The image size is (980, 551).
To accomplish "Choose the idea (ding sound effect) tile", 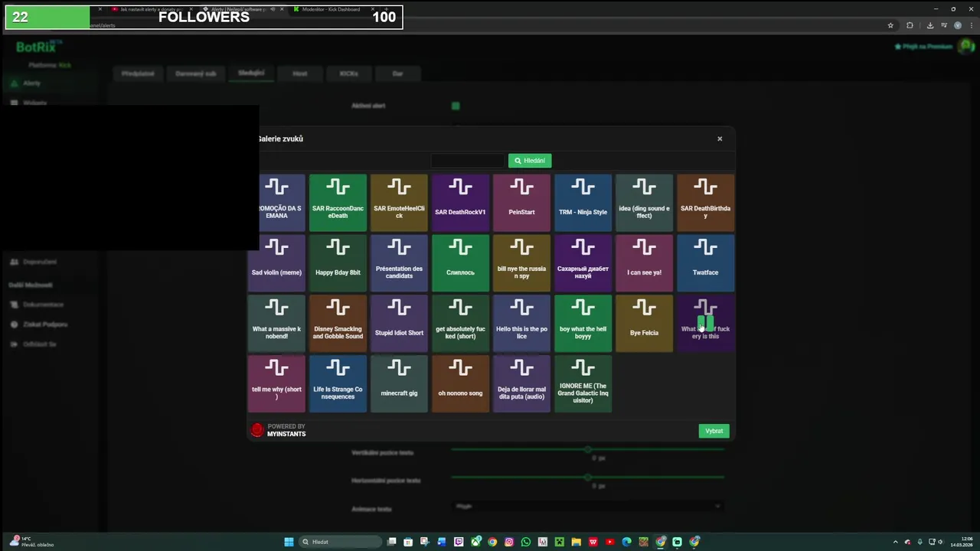I will (644, 203).
